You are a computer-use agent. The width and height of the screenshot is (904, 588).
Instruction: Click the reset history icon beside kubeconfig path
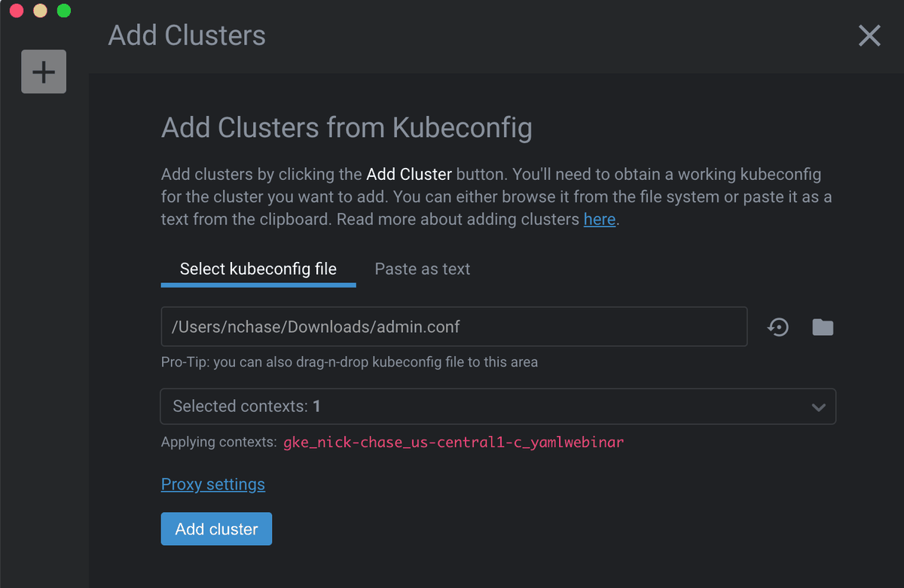778,327
